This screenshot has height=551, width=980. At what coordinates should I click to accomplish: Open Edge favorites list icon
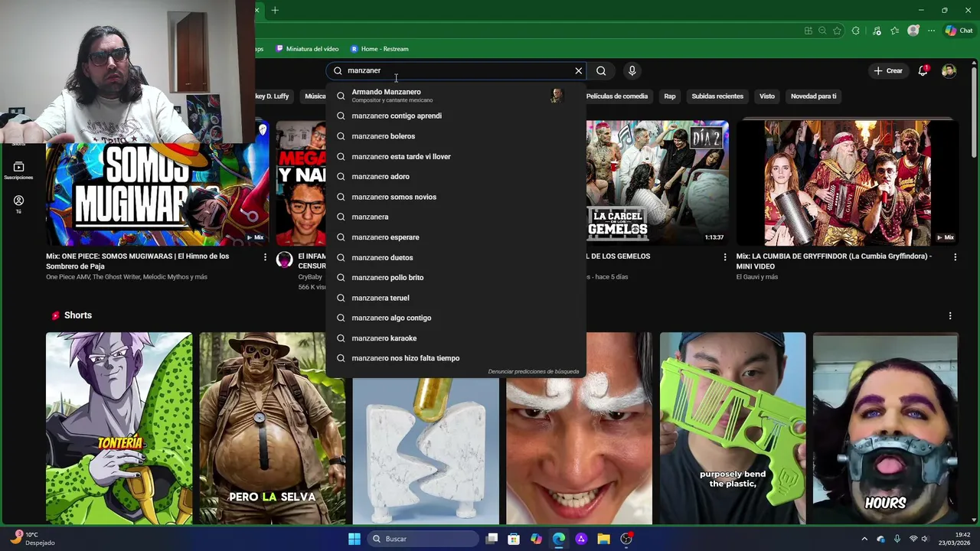pyautogui.click(x=894, y=31)
